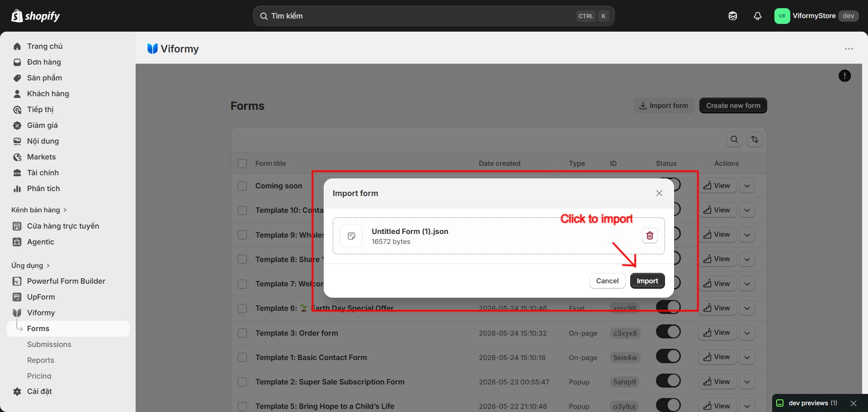View the Template 3: Order form
Image resolution: width=868 pixels, height=412 pixels.
tap(717, 332)
